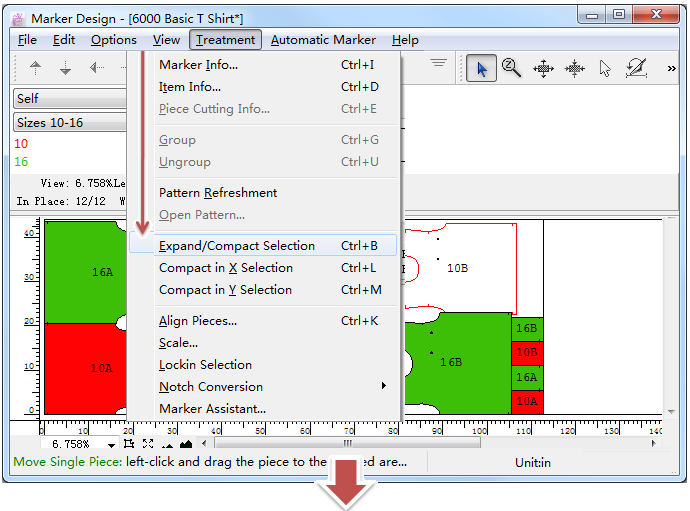690x511 pixels.
Task: Click the fit-to-screen icon beside zoom
Action: click(x=148, y=444)
